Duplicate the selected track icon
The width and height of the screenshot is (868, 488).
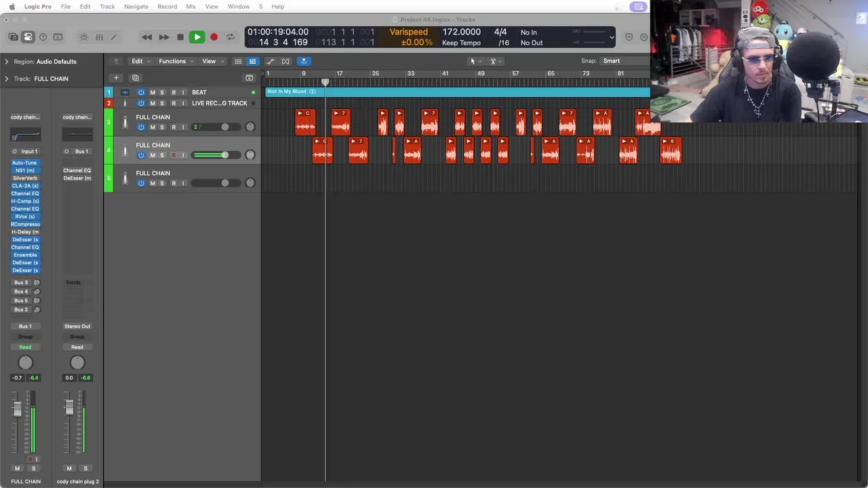[135, 78]
